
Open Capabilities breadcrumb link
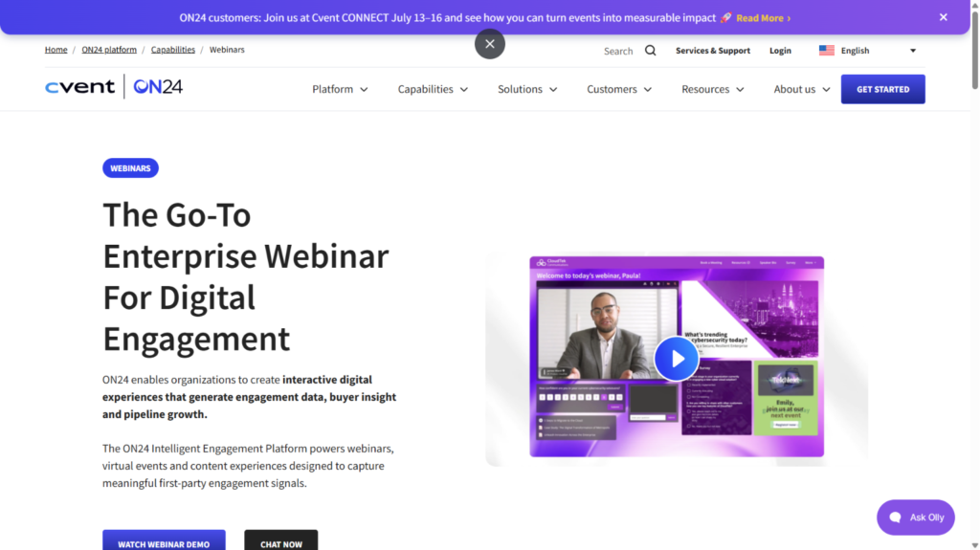coord(172,50)
